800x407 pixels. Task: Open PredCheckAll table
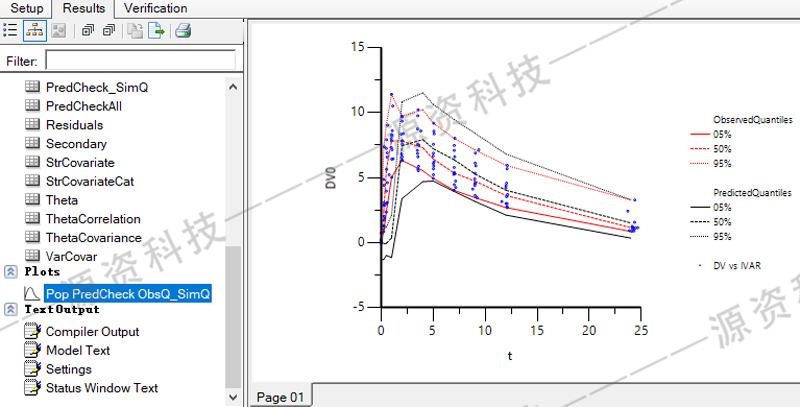tap(84, 106)
